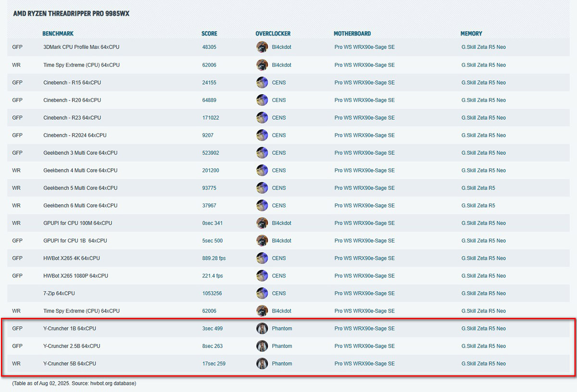Viewport: 577px width, 392px height.
Task: Open the 221.4 fps score link
Action: [213, 276]
